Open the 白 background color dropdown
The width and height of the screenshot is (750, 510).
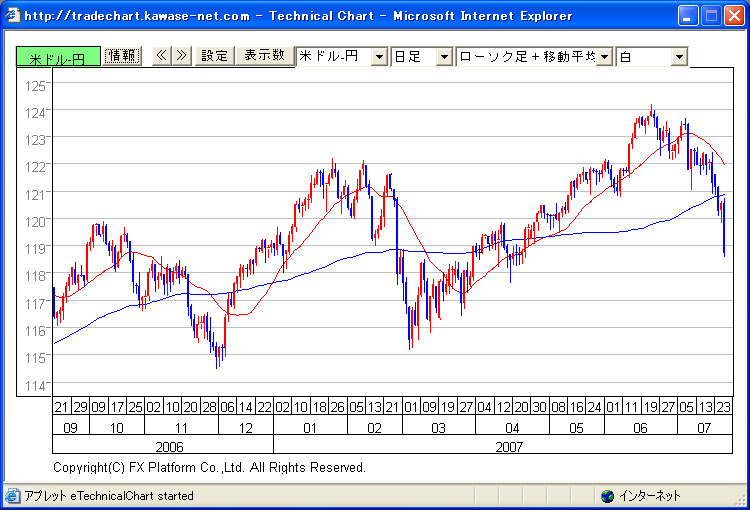click(x=679, y=57)
